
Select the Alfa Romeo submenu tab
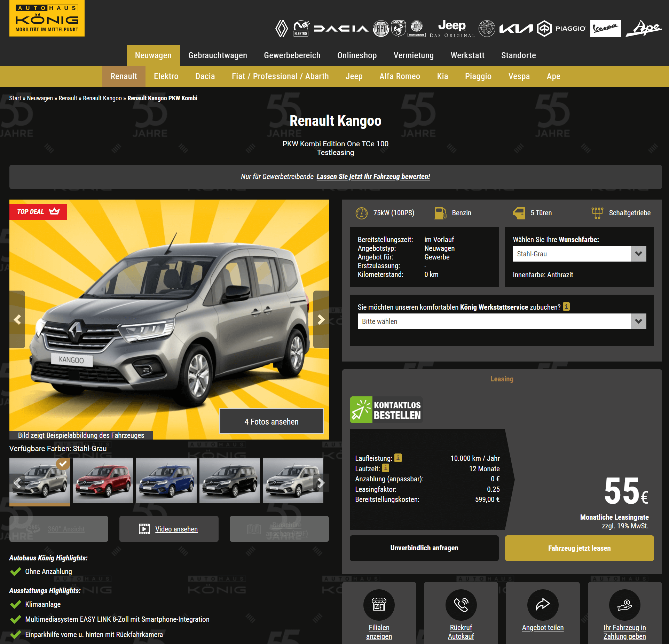400,76
